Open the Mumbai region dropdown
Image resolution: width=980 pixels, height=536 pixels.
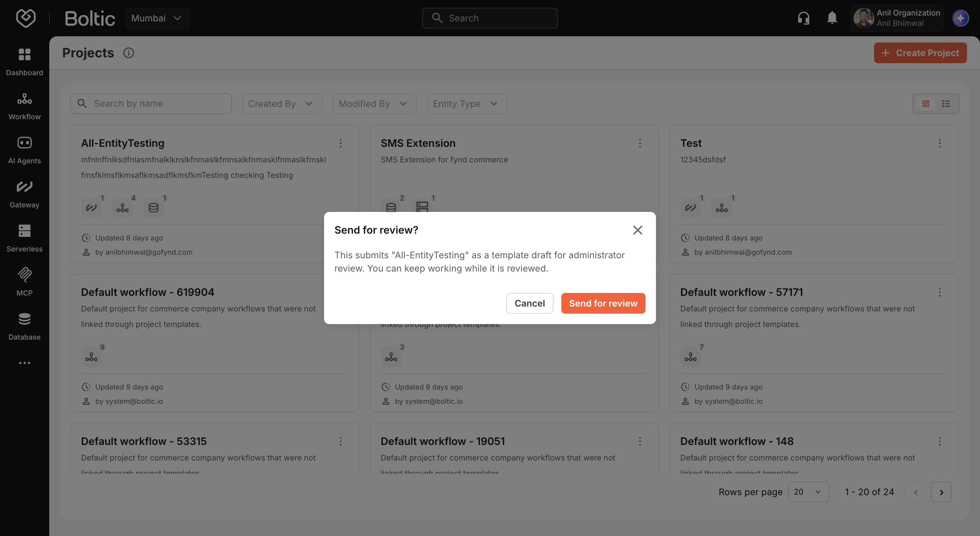click(157, 18)
